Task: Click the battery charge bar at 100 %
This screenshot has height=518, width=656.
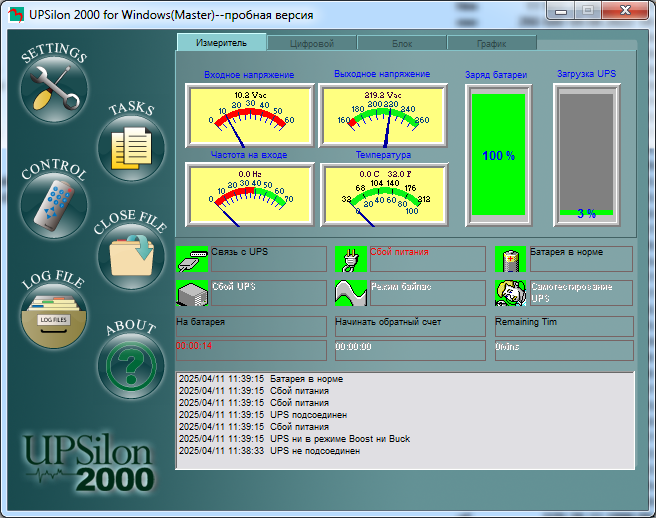Action: click(498, 155)
